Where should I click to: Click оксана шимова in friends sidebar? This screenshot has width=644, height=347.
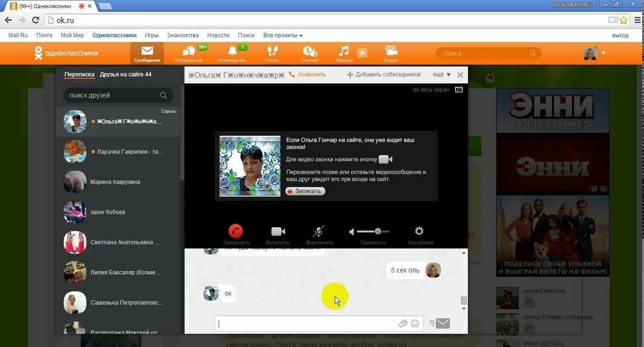tap(544, 291)
